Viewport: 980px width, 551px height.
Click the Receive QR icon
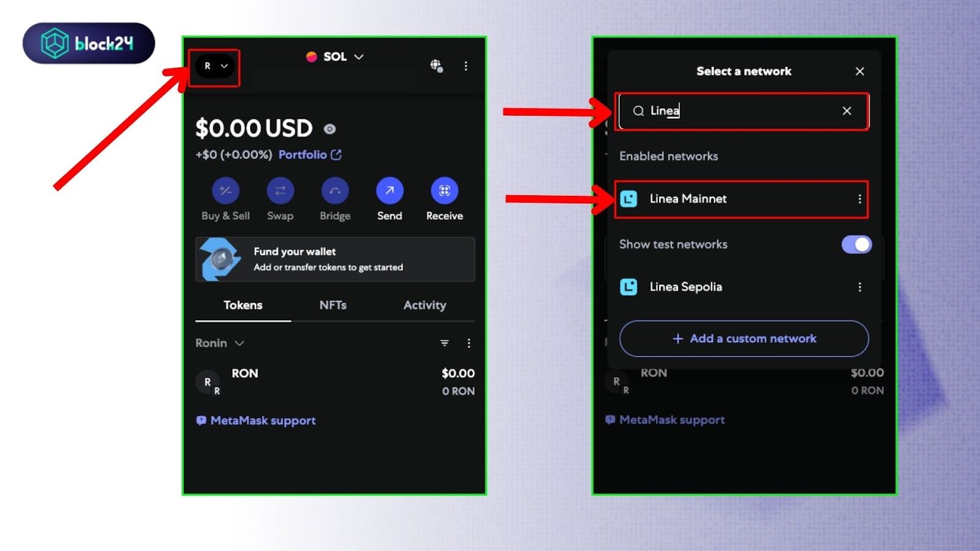(445, 190)
